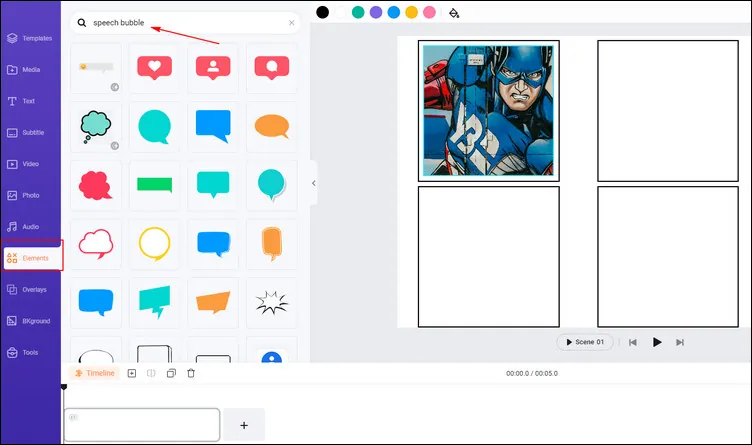Clear the search text with X

291,23
